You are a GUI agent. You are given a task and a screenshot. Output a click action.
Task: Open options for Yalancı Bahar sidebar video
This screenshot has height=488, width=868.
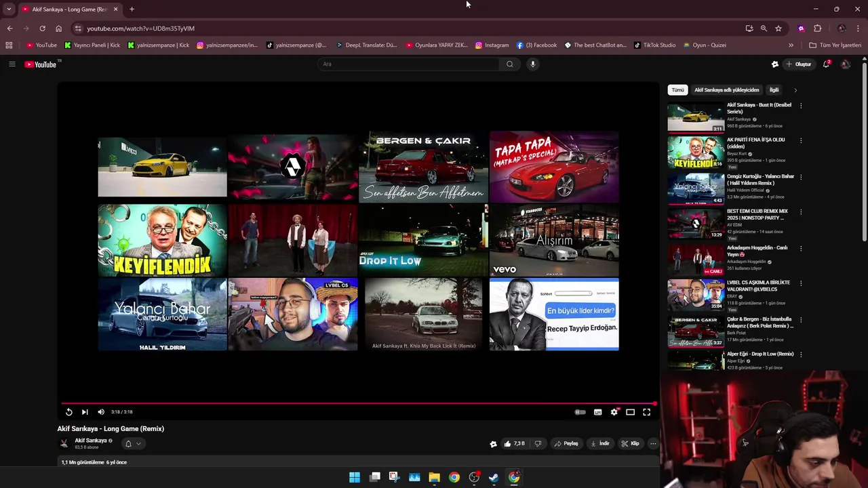[801, 177]
